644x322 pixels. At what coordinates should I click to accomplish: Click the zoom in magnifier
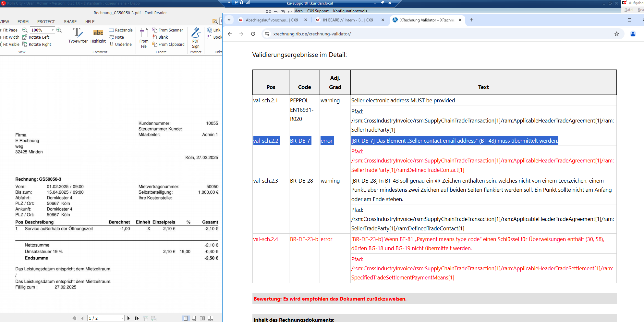point(59,30)
